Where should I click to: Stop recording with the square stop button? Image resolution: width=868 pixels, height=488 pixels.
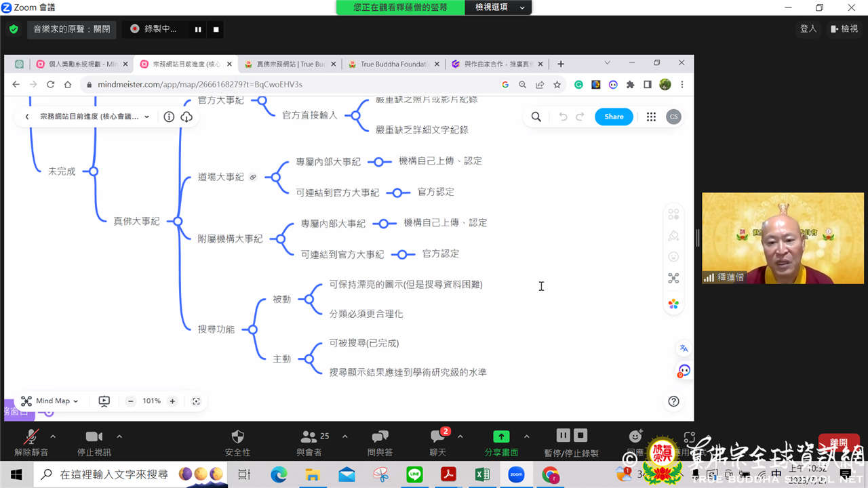coord(216,29)
